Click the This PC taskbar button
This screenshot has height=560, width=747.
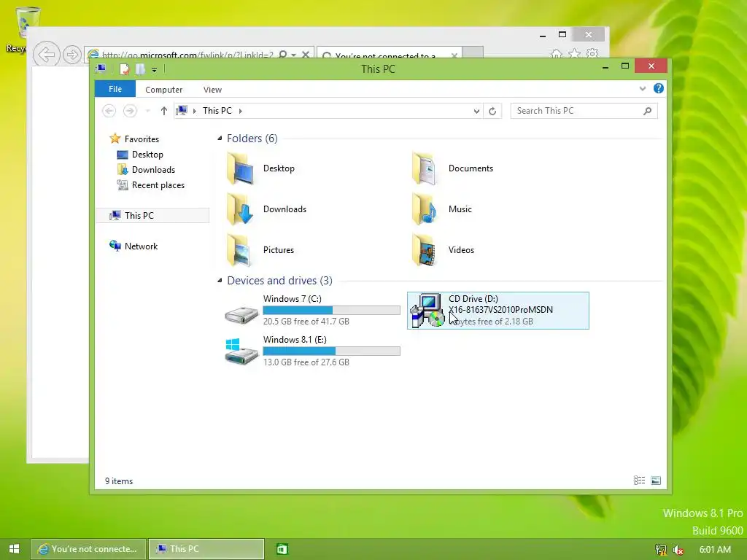click(x=206, y=549)
